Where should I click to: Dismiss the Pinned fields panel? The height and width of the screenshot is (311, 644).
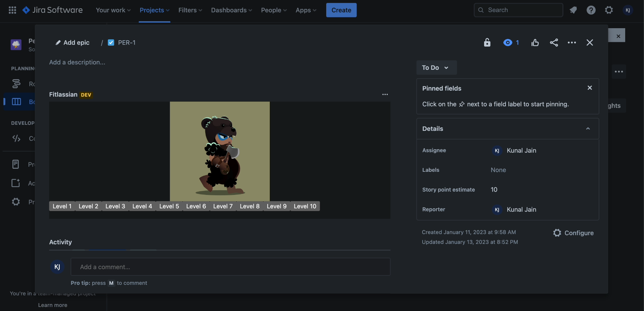pyautogui.click(x=590, y=88)
